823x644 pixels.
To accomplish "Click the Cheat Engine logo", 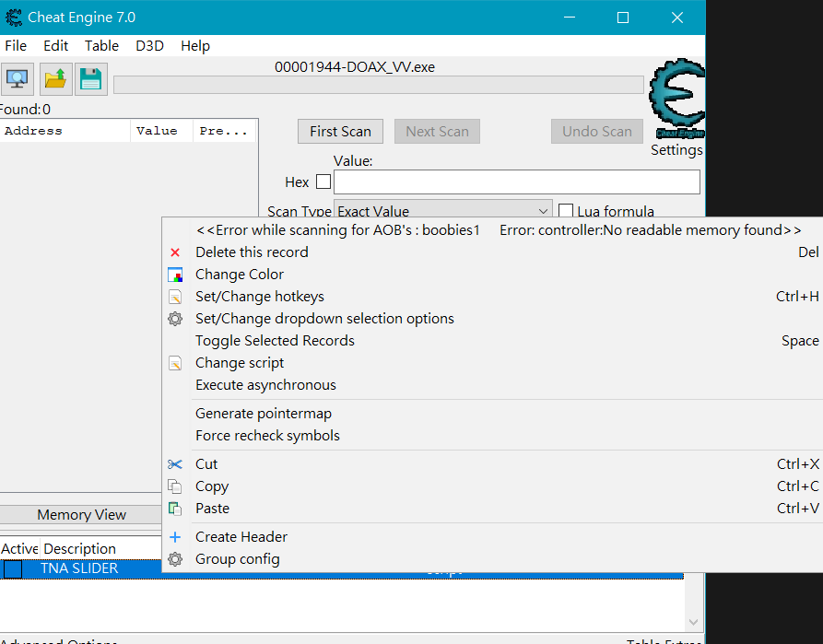I will click(677, 99).
